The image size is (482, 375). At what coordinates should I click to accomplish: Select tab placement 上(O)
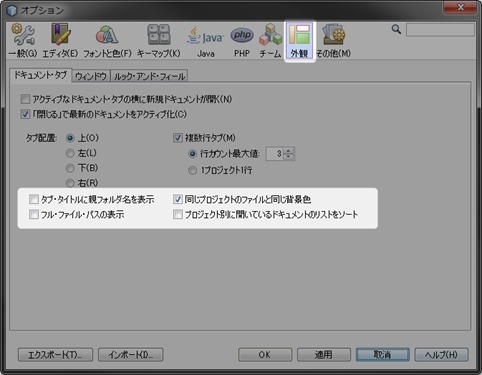70,138
